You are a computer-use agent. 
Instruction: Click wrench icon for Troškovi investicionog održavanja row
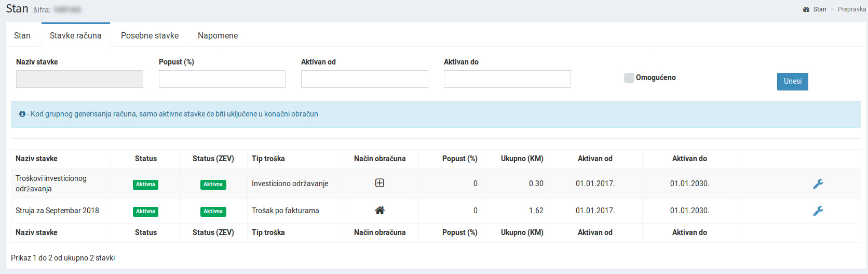pos(818,184)
